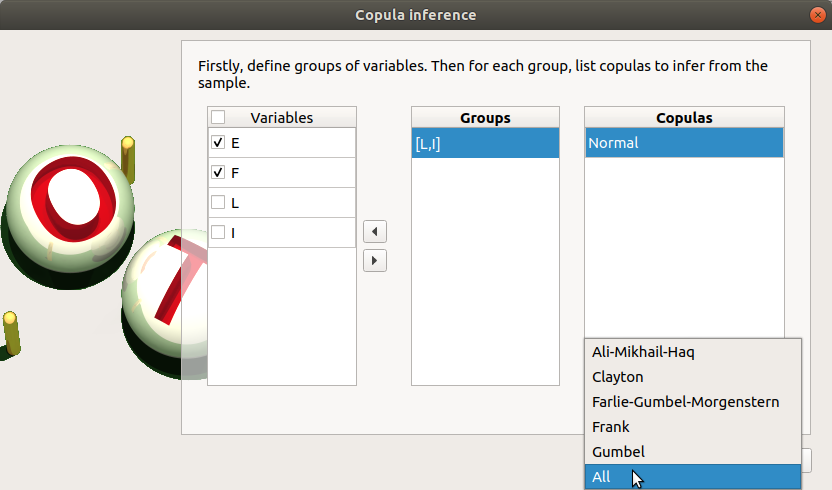
Task: Close the Copula inference window
Action: pyautogui.click(x=817, y=15)
